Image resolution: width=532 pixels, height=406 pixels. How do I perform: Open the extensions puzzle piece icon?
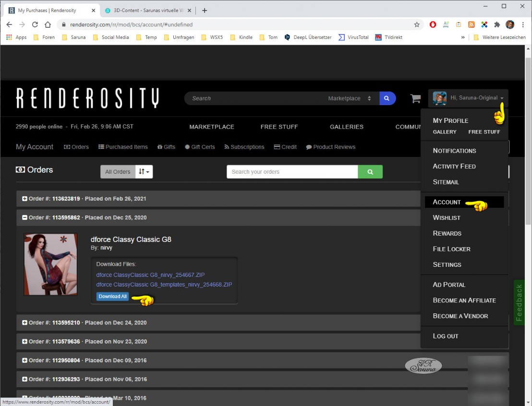(x=497, y=24)
